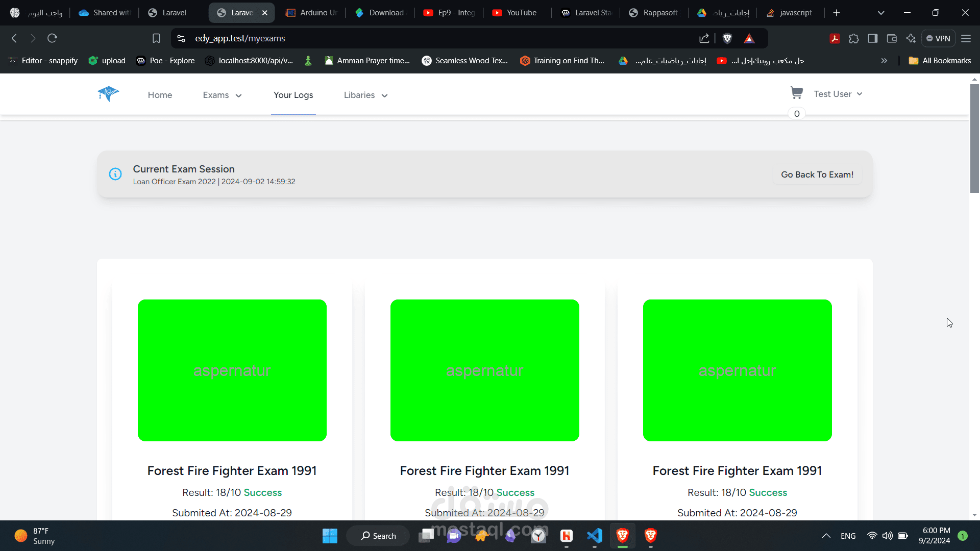Toggle the VPN button
Image resolution: width=980 pixels, height=551 pixels.
tap(938, 38)
